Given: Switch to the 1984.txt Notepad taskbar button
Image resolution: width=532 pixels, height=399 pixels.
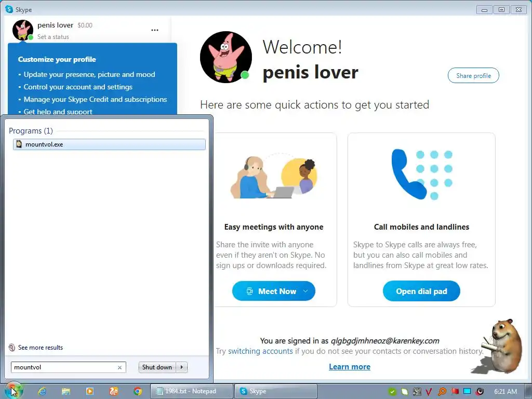Looking at the screenshot, I should (192, 391).
